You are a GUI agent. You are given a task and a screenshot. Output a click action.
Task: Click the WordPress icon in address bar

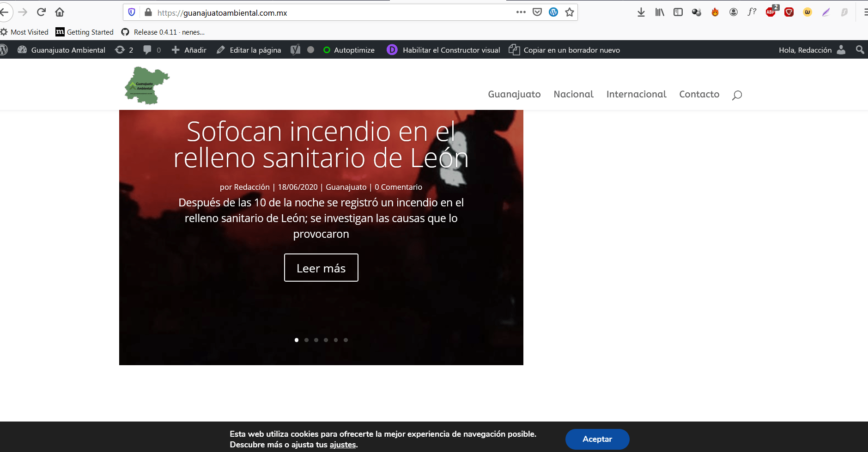[553, 12]
